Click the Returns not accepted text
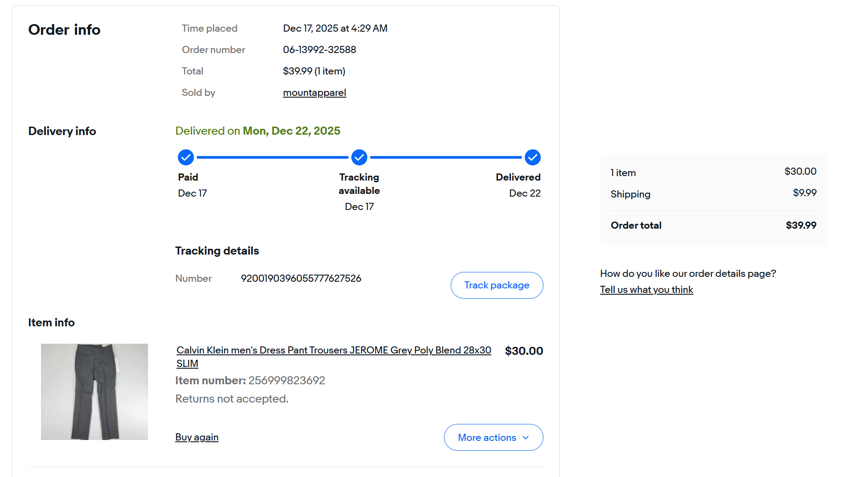The height and width of the screenshot is (477, 868). 232,399
